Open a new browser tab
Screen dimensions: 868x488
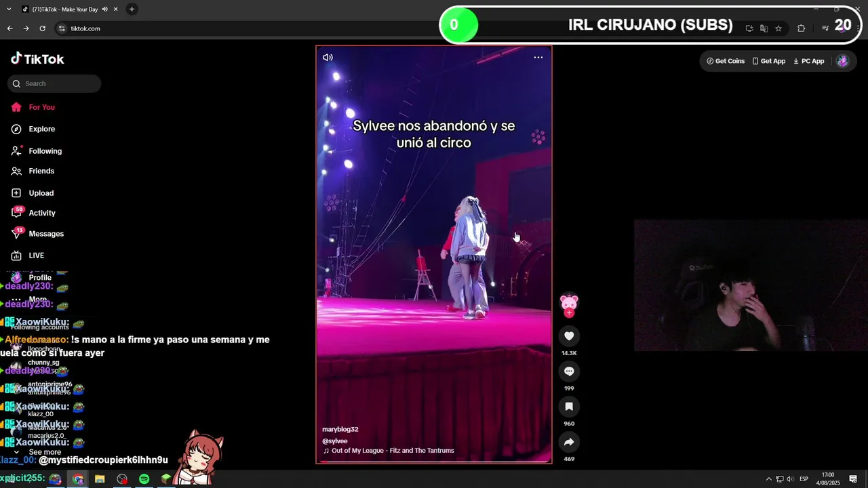click(132, 9)
